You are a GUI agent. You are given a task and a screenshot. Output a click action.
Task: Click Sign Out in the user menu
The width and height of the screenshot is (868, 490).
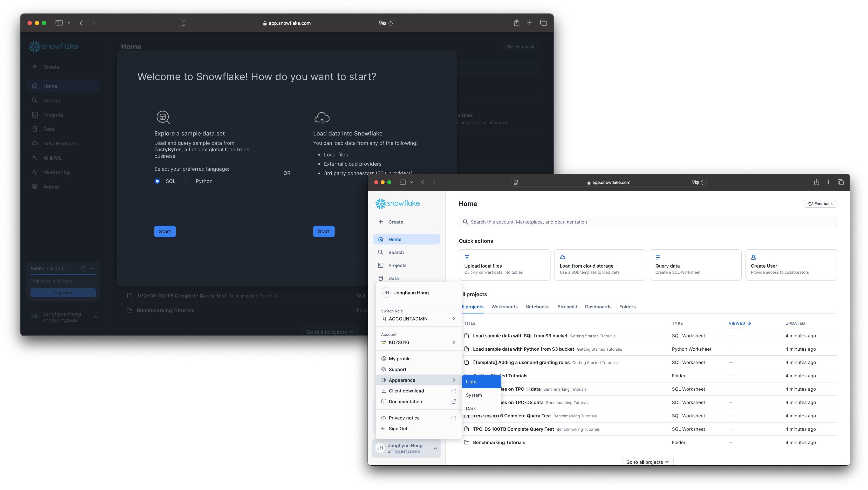click(398, 429)
